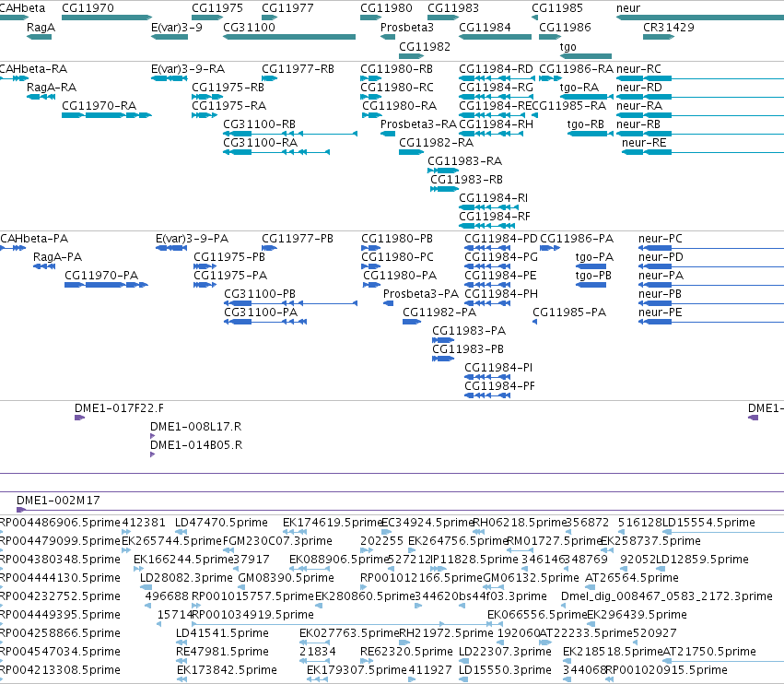Open the LD41541.5prime EST label
The width and height of the screenshot is (784, 684).
click(223, 633)
